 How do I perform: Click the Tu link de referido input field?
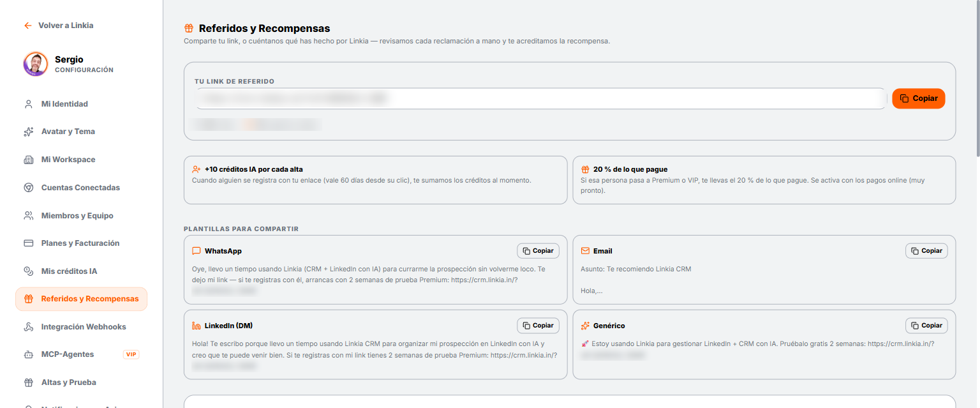coord(541,98)
